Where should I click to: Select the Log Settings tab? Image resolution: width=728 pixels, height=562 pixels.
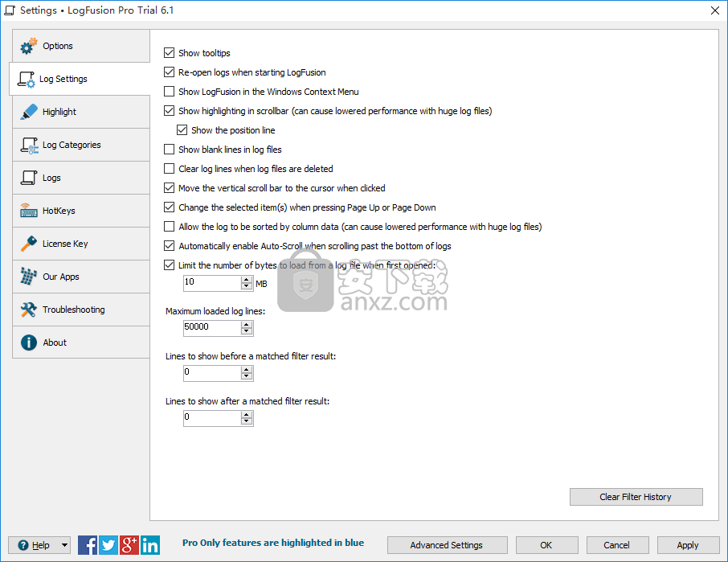80,79
